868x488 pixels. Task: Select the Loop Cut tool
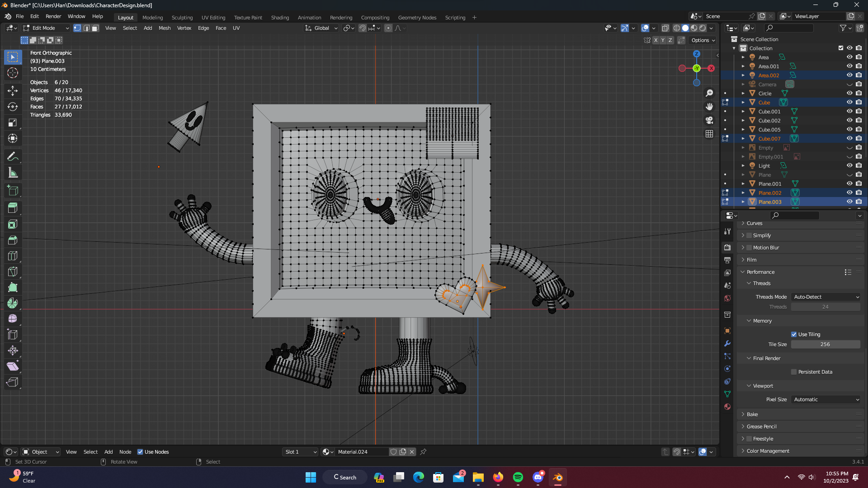[x=13, y=256]
